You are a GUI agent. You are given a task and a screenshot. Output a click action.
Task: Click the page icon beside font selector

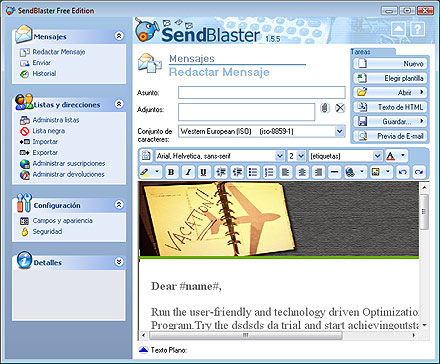click(145, 156)
